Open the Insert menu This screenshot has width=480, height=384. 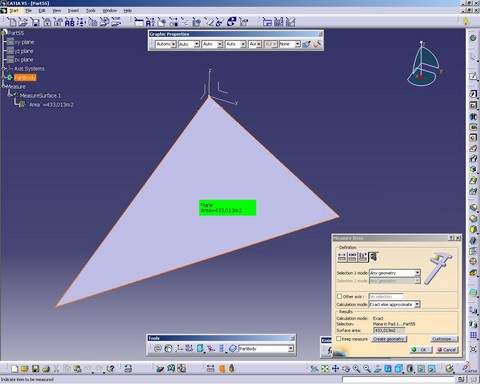click(73, 11)
